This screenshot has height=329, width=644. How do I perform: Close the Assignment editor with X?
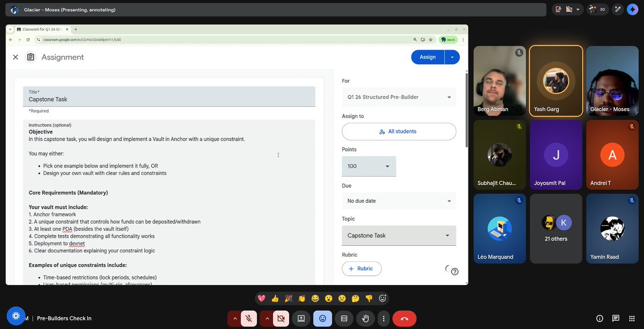[x=16, y=57]
